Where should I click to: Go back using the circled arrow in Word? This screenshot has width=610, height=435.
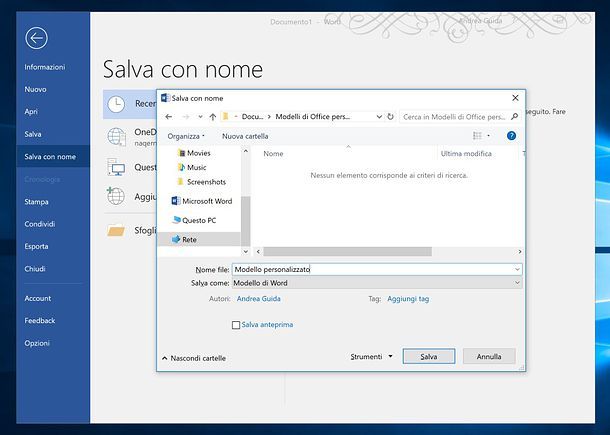36,38
